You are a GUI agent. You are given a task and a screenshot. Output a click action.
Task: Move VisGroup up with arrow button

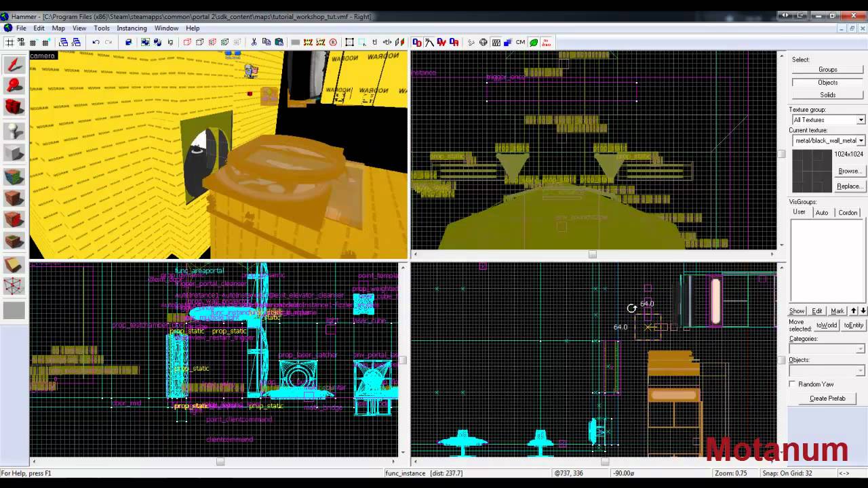[x=854, y=311]
